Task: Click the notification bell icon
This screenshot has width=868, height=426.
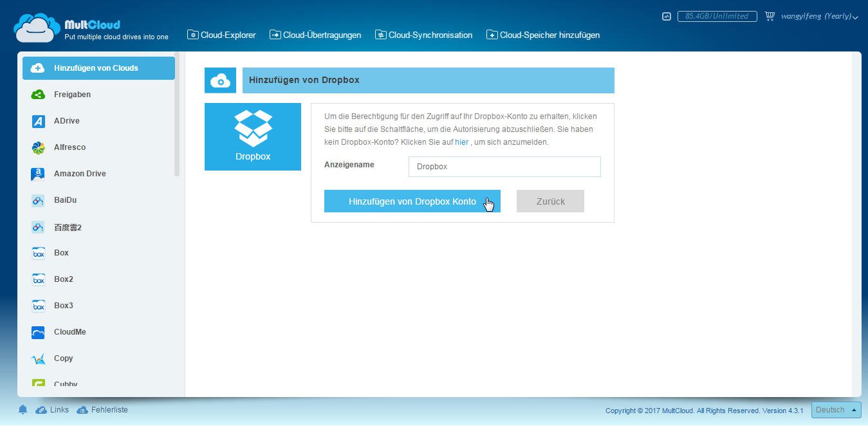Action: [x=23, y=410]
